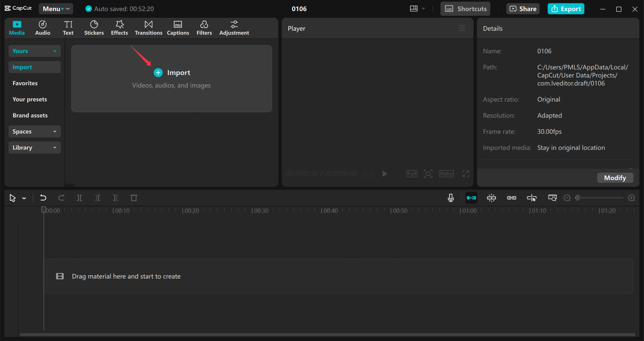This screenshot has height=341, width=644.
Task: Redo the last action
Action: (61, 198)
